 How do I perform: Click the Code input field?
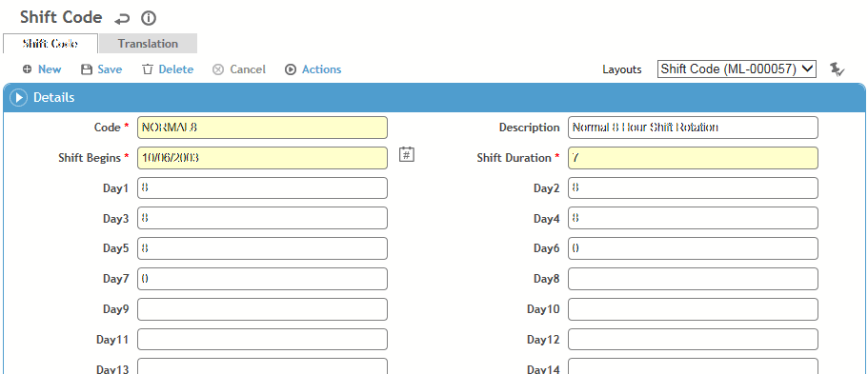click(x=262, y=128)
